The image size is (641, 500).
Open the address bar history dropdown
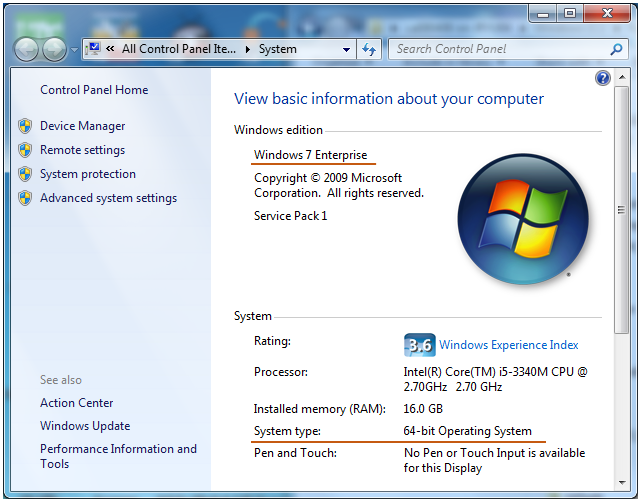tap(346, 49)
